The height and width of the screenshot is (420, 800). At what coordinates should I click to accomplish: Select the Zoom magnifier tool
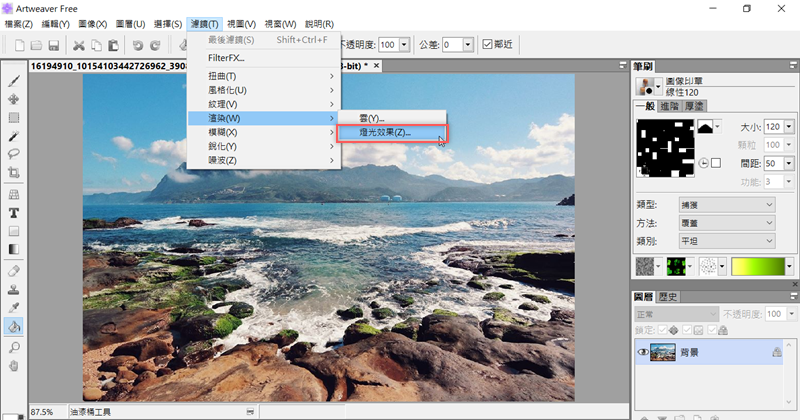coord(14,348)
